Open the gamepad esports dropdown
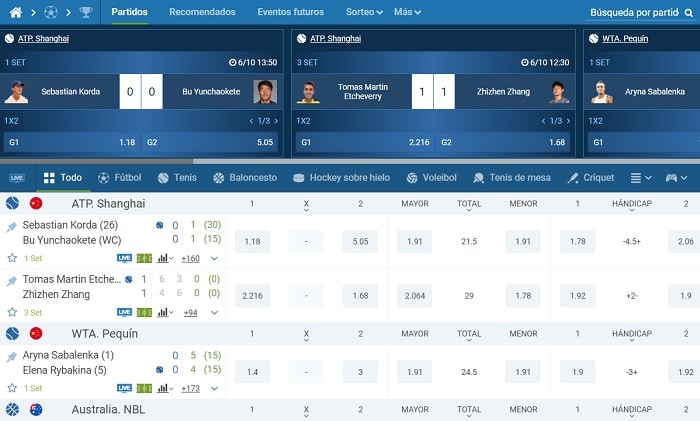Image resolution: width=700 pixels, height=421 pixels. [x=676, y=178]
